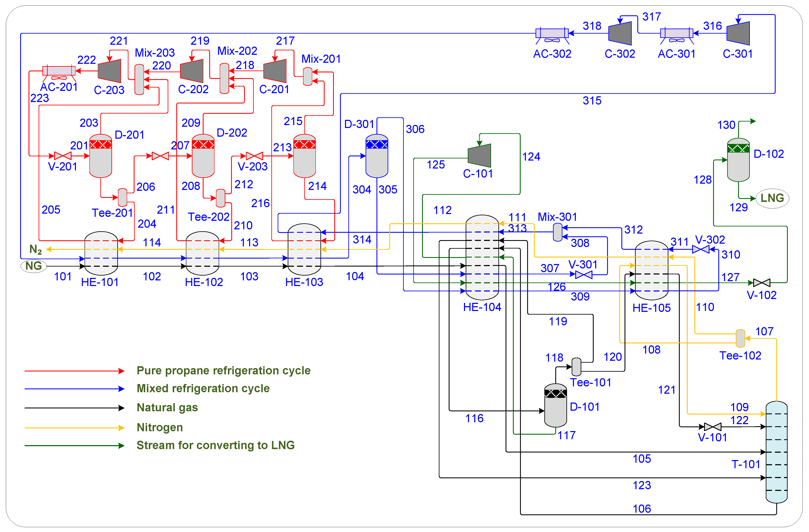Click the yellow Nitrogen legend arrow
This screenshot has height=532, width=809.
[74, 428]
